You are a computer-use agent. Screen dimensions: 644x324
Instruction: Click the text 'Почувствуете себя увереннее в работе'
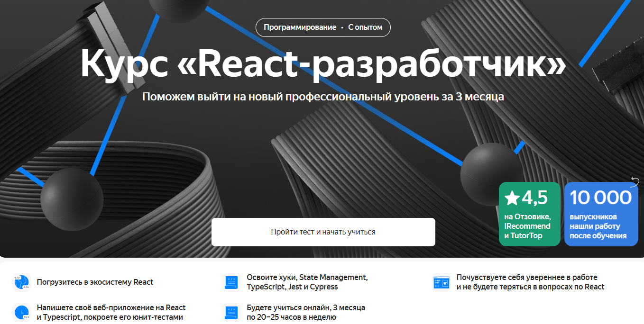(x=527, y=278)
